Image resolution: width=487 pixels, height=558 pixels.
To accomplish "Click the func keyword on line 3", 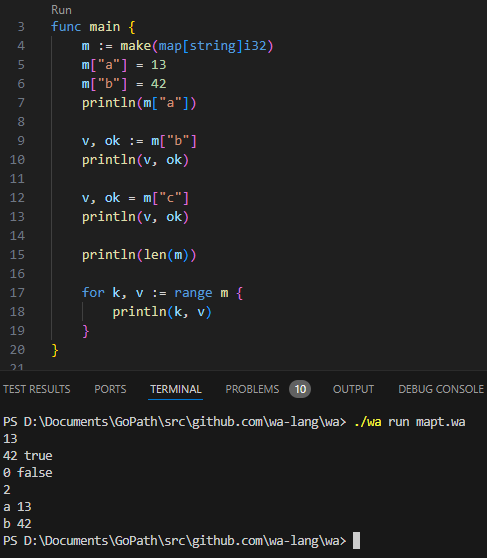I will tap(66, 27).
